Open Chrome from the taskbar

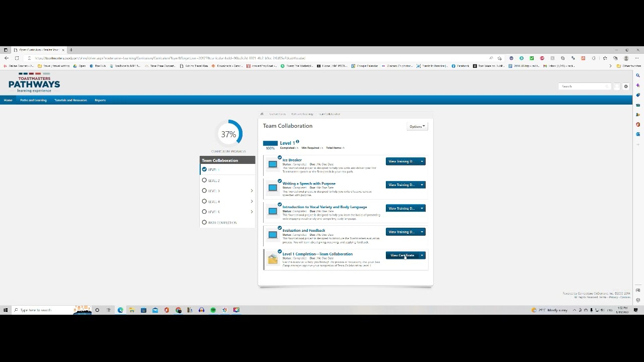tap(179, 310)
